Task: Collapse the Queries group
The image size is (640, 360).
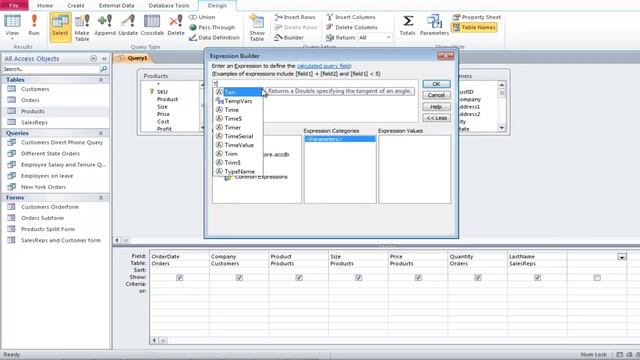Action: coord(101,133)
